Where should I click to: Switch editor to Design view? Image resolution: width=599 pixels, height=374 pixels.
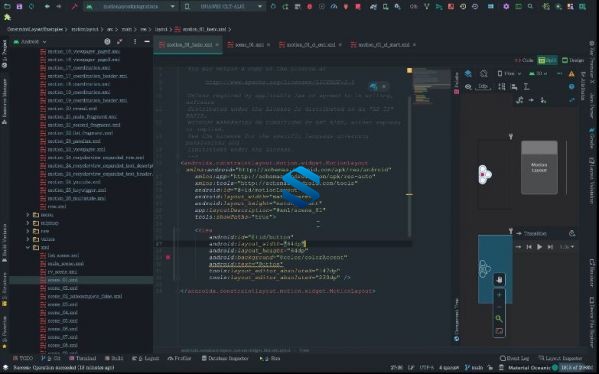[x=573, y=60]
